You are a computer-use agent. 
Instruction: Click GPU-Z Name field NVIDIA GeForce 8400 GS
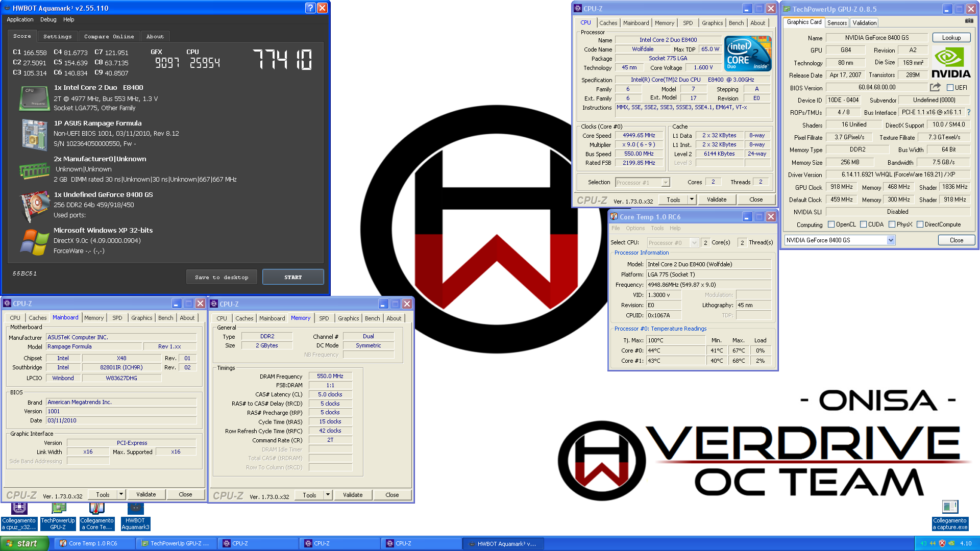pos(877,38)
